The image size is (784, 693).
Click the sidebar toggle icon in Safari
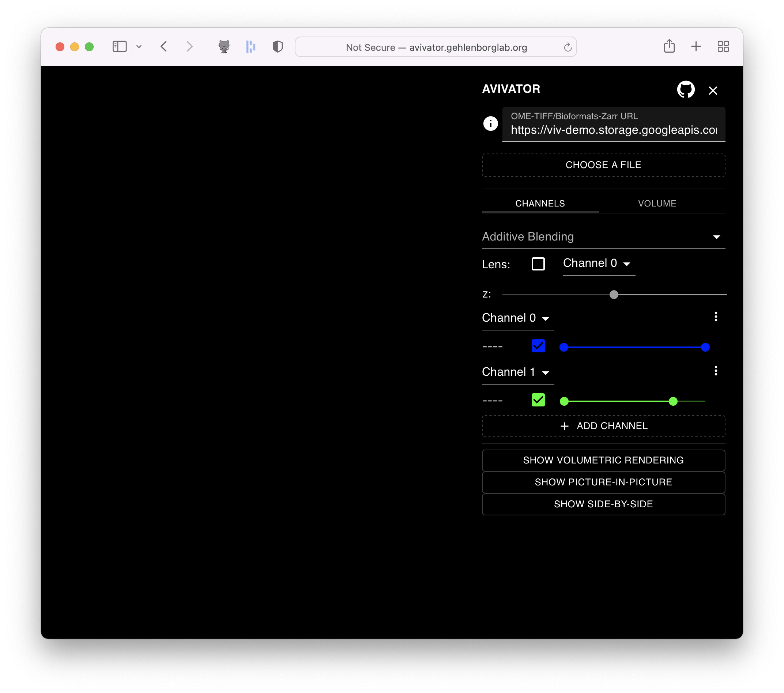pos(119,46)
